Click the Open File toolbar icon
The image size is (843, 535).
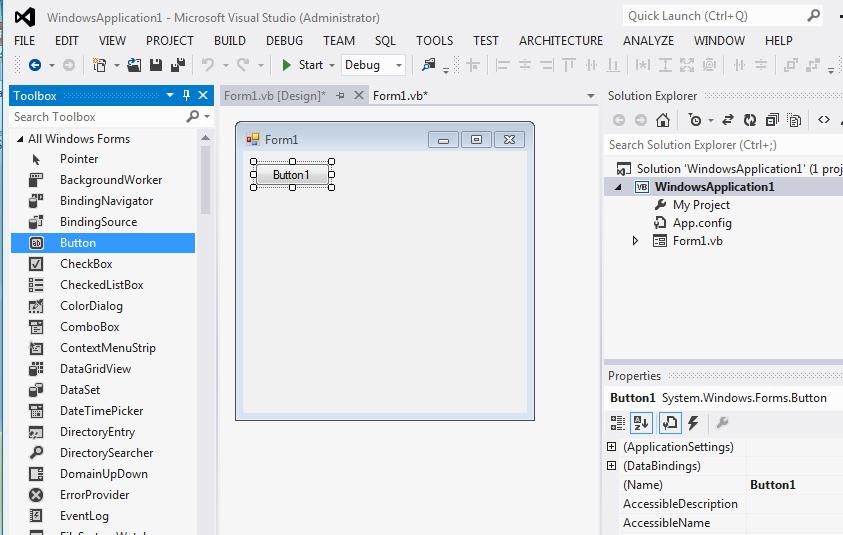(134, 65)
